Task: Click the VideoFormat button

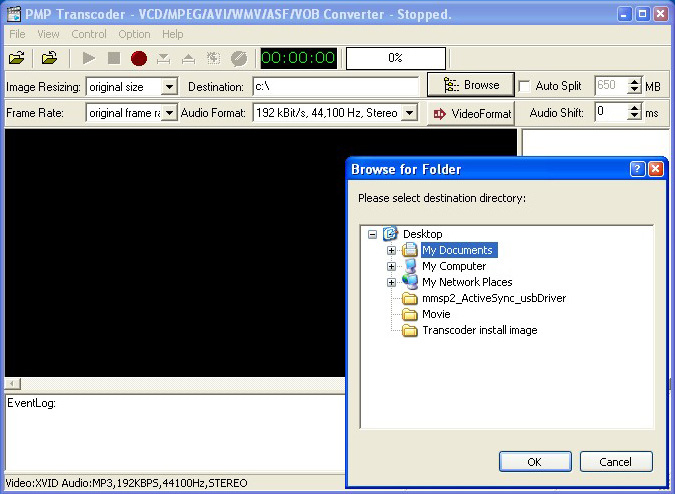Action: pos(471,114)
